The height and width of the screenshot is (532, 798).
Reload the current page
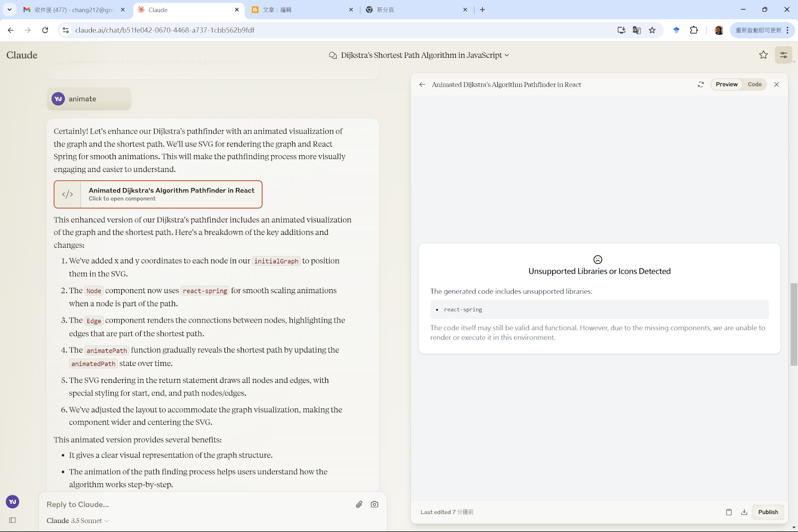coord(45,30)
